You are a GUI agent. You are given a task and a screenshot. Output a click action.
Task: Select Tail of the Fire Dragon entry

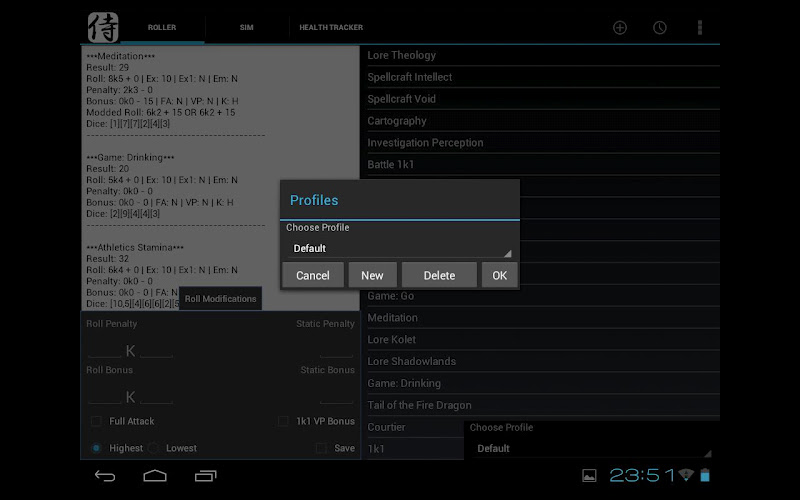coord(543,406)
